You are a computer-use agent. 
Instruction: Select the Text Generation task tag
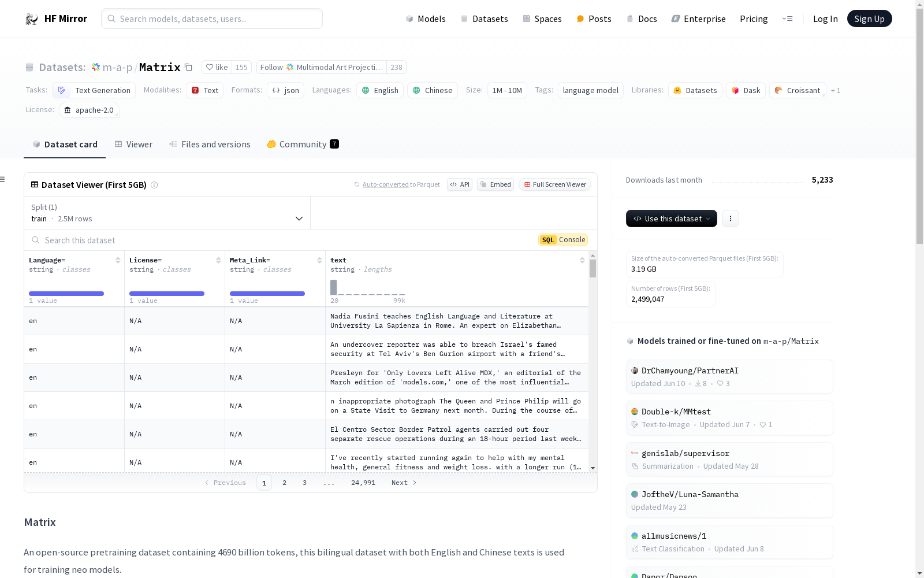[x=94, y=90]
